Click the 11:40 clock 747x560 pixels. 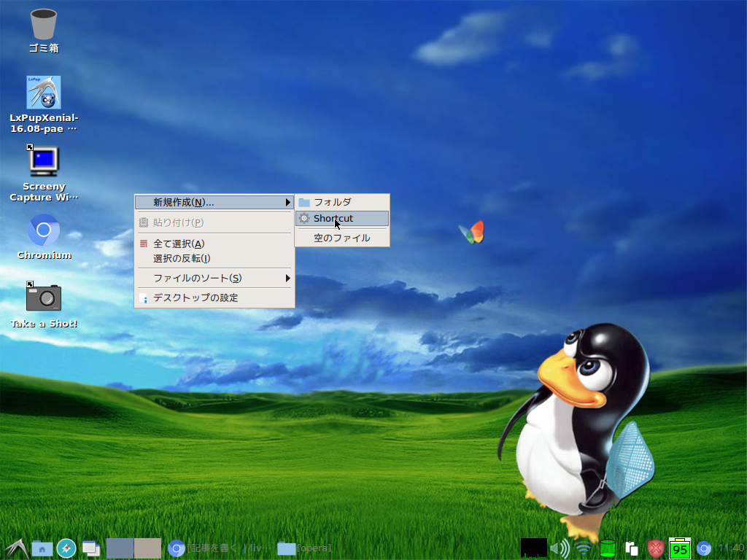(731, 548)
